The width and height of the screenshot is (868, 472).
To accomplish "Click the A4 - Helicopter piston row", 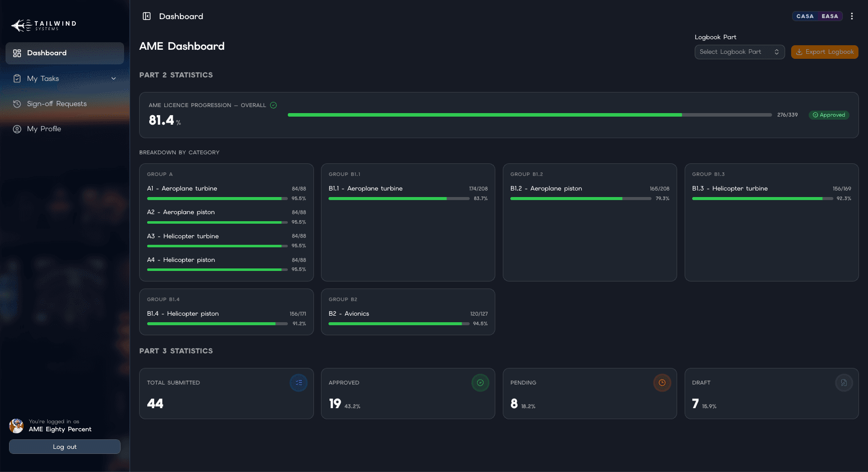I will coord(226,264).
